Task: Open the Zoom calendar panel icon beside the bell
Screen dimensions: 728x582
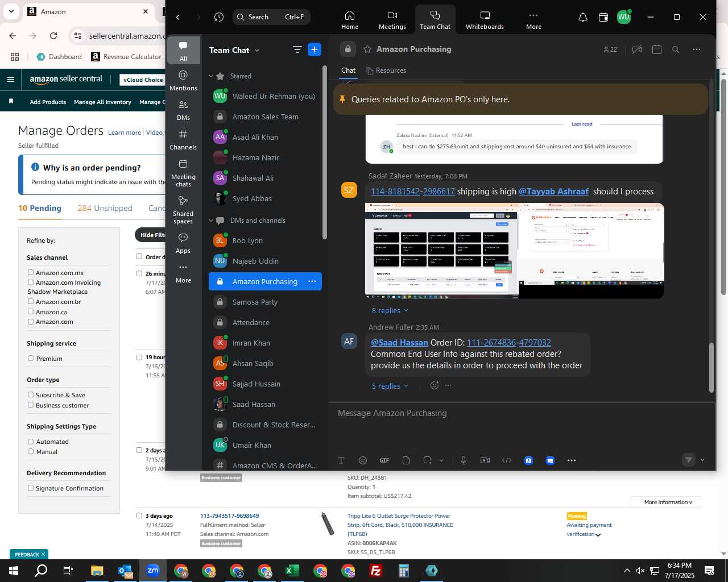Action: (x=603, y=17)
